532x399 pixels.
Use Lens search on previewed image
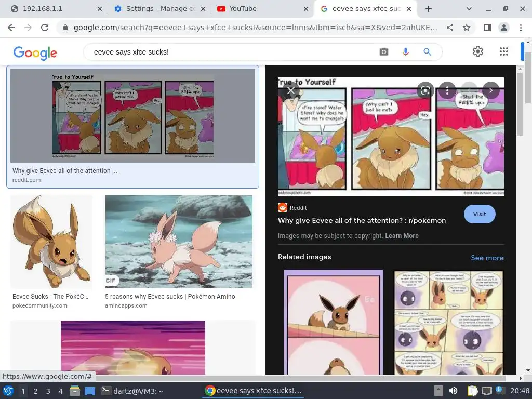(425, 90)
